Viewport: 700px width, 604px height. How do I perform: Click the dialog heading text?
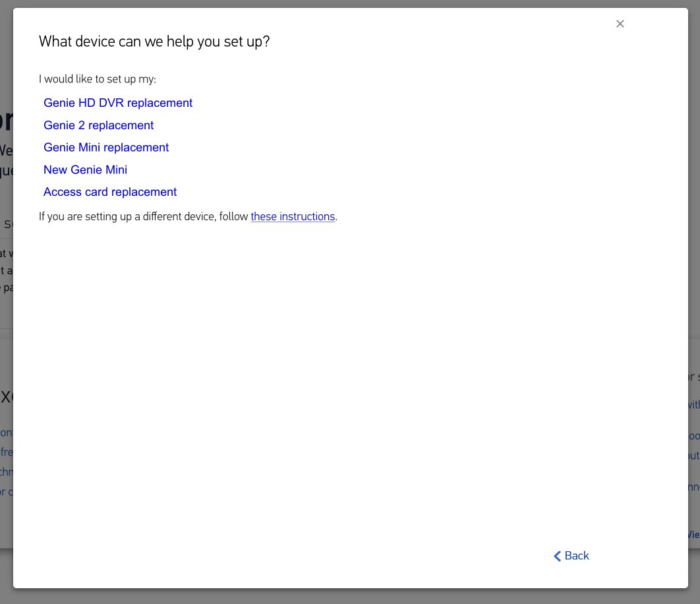(154, 42)
